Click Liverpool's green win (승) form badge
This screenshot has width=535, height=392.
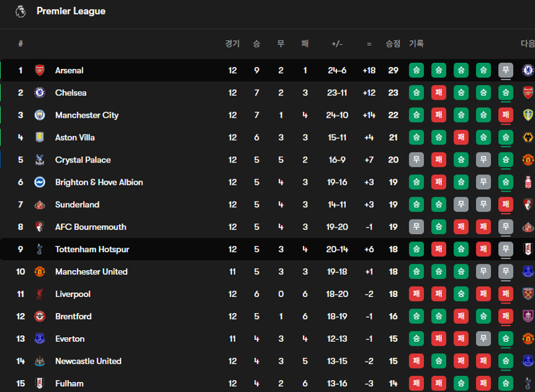[x=461, y=294]
